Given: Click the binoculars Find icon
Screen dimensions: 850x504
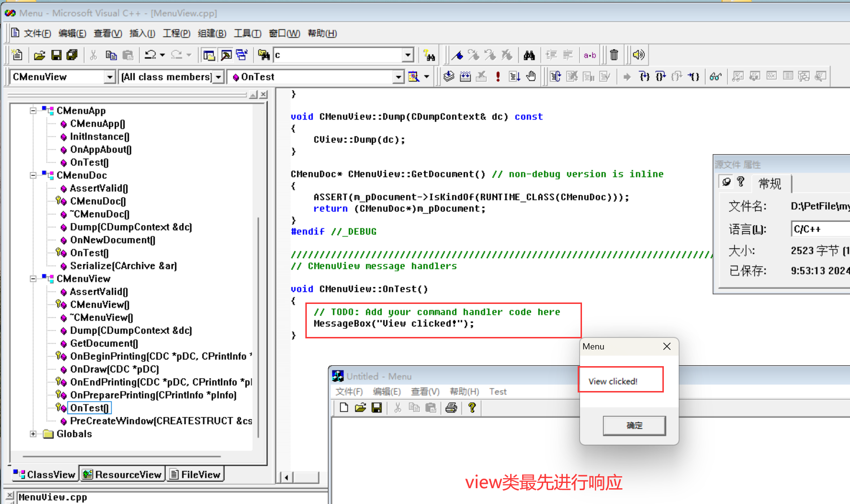Looking at the screenshot, I should [x=529, y=55].
